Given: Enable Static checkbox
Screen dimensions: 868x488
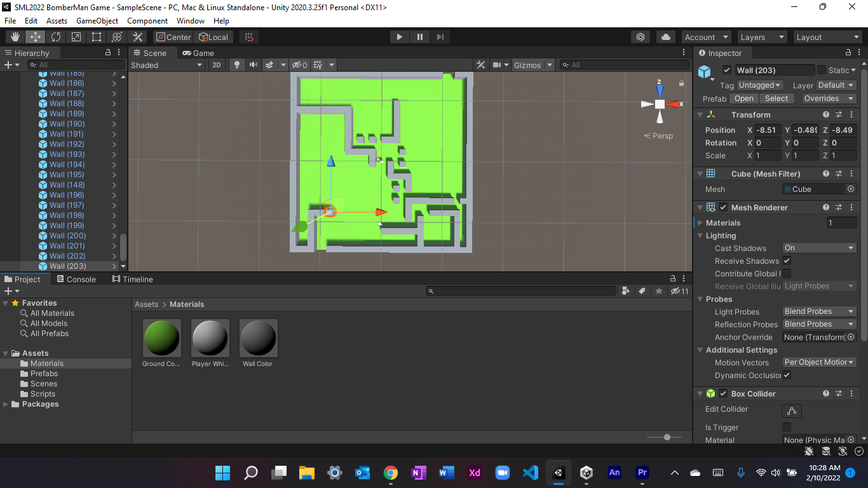Looking at the screenshot, I should click(x=822, y=70).
